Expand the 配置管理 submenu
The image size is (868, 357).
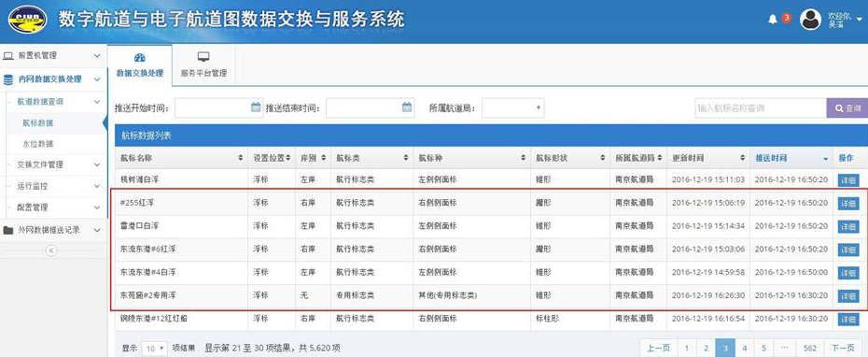97,207
